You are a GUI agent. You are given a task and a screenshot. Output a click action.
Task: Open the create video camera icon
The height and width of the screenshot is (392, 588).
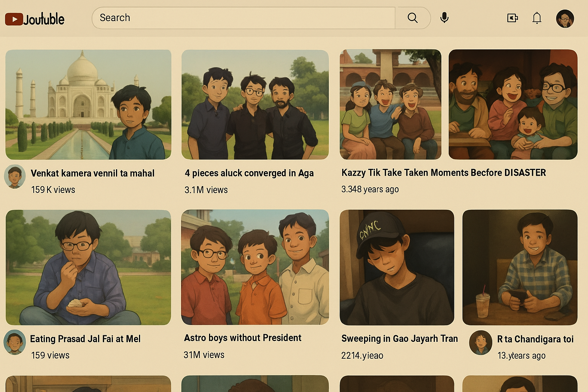tap(512, 18)
